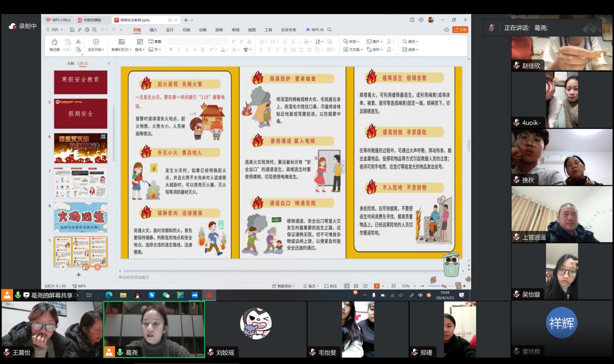Open the 大纲 outline panel tab
The image size is (614, 364).
[71, 63]
